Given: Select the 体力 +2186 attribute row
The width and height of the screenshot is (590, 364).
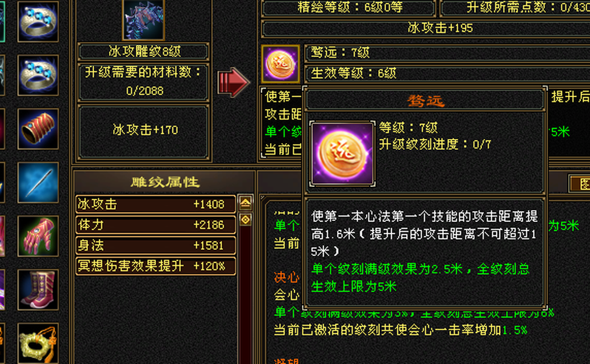Looking at the screenshot, I should coord(156,224).
